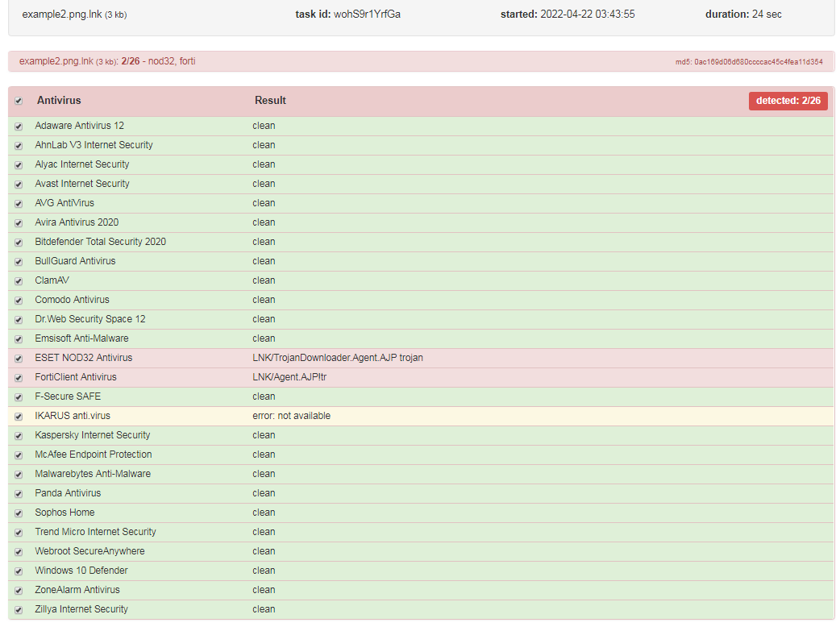840x631 pixels.
Task: Click the ZoneAlarm Antivirus name
Action: tap(77, 590)
